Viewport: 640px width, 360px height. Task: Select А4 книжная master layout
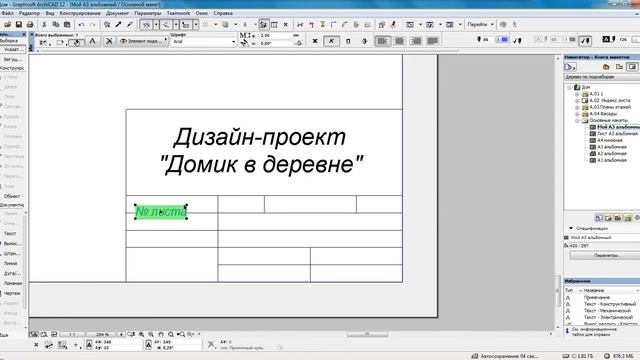coord(610,140)
